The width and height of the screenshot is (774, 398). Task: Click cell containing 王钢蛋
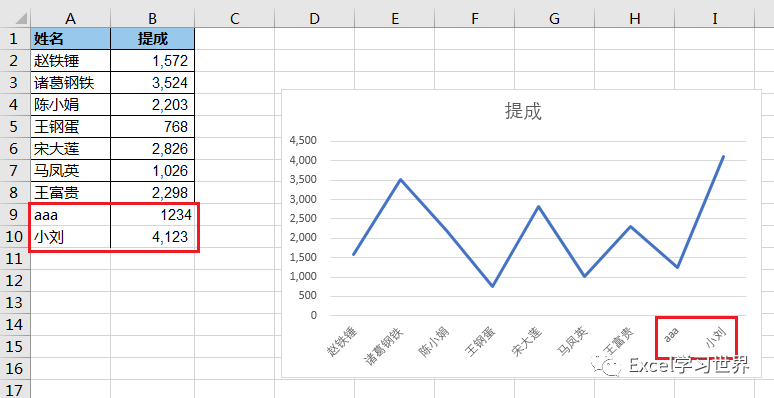coord(71,127)
